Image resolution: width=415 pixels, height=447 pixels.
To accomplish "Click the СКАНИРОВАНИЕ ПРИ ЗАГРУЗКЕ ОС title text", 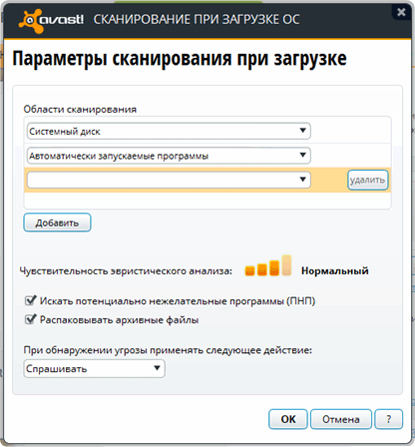I will pos(196,19).
